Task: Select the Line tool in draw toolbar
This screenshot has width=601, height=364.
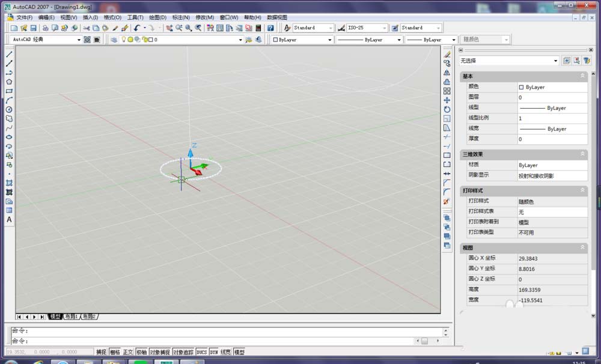Action: tap(9, 55)
